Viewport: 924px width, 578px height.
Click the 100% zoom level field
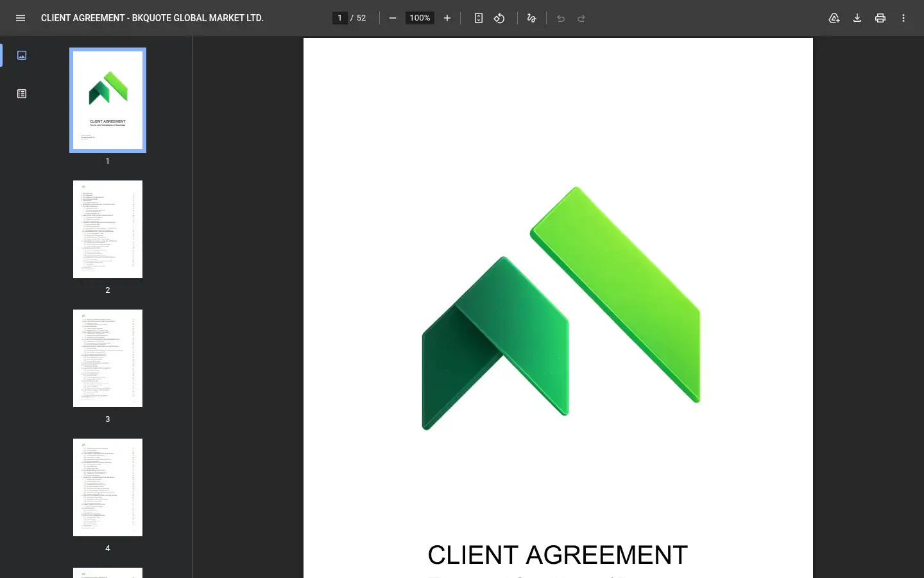[420, 18]
